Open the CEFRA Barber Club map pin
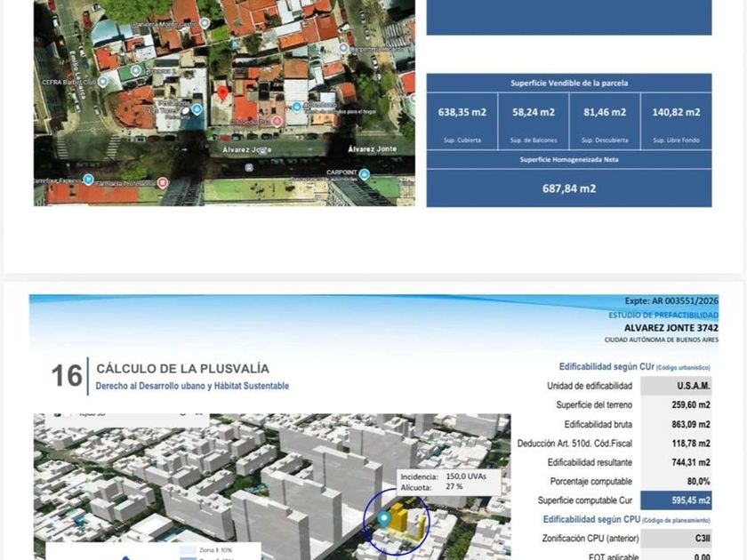Image resolution: width=747 pixels, height=560 pixels. tap(103, 82)
